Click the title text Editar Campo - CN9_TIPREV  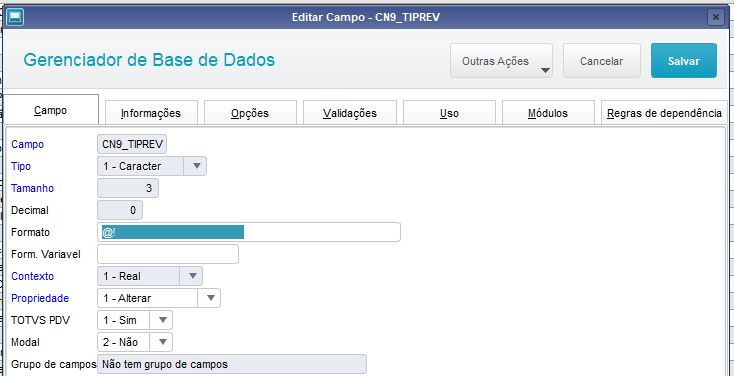366,18
